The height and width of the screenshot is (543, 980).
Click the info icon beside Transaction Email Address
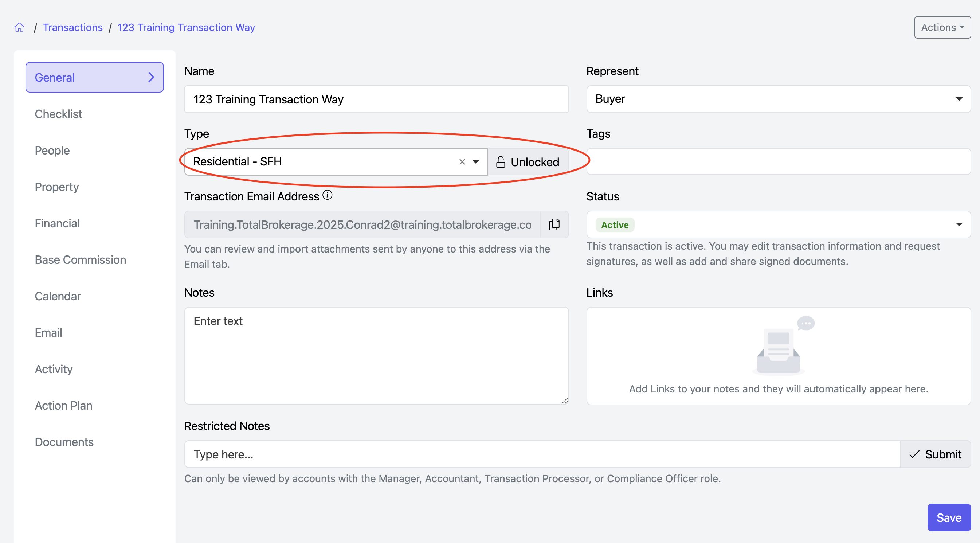[327, 196]
